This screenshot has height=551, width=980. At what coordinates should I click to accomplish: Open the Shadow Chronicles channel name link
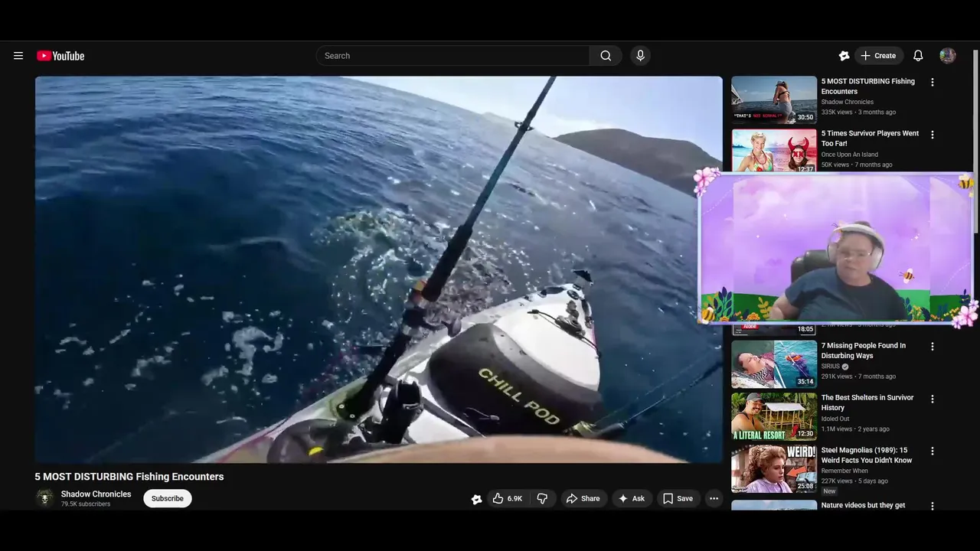pos(96,494)
